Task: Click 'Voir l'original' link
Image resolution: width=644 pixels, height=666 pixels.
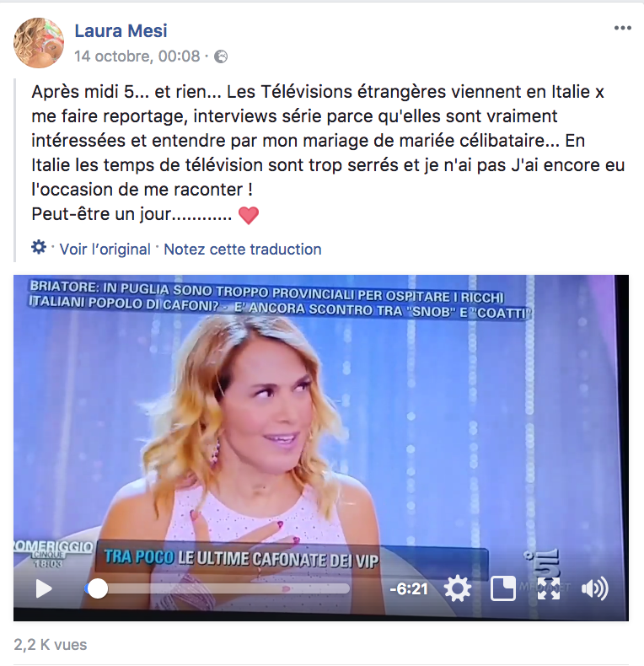Action: pyautogui.click(x=105, y=250)
